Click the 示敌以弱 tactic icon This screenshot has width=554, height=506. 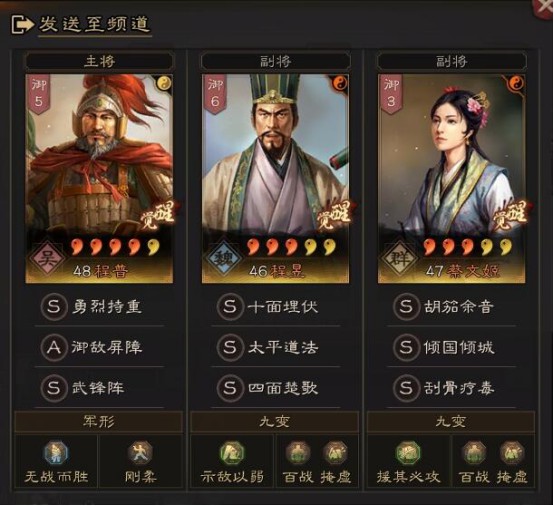pos(232,452)
